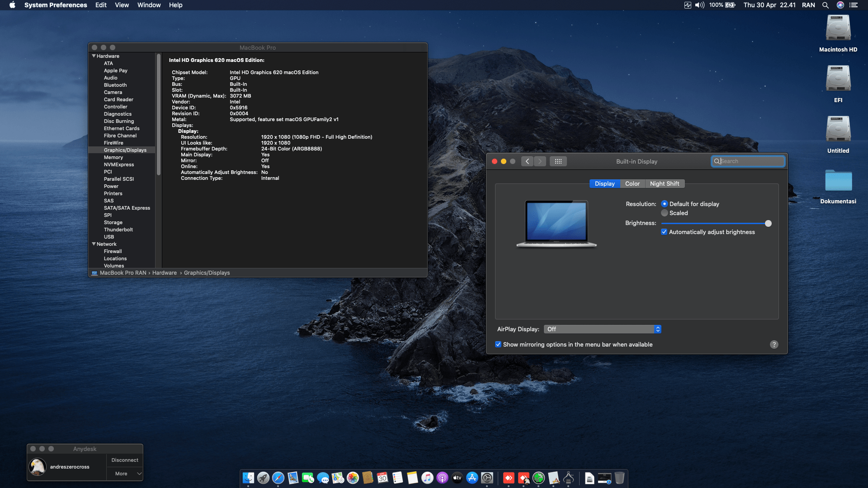Click the MacBook display thumbnail
Screen dimensions: 868x488
coord(557,224)
